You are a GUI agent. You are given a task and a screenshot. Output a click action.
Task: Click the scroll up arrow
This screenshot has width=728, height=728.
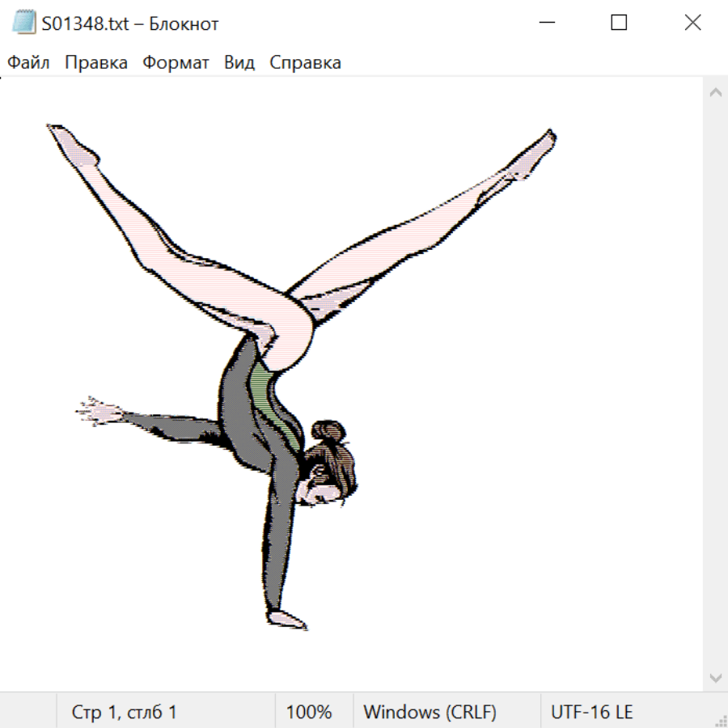point(715,93)
